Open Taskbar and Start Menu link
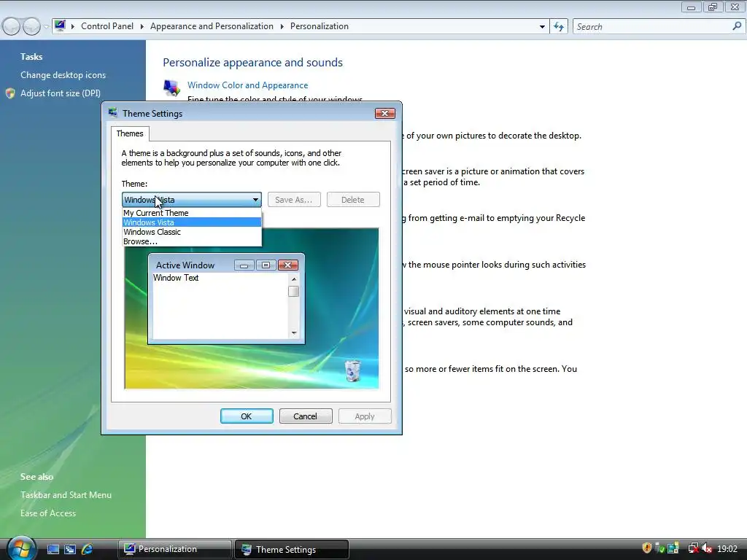The height and width of the screenshot is (560, 747). [66, 495]
